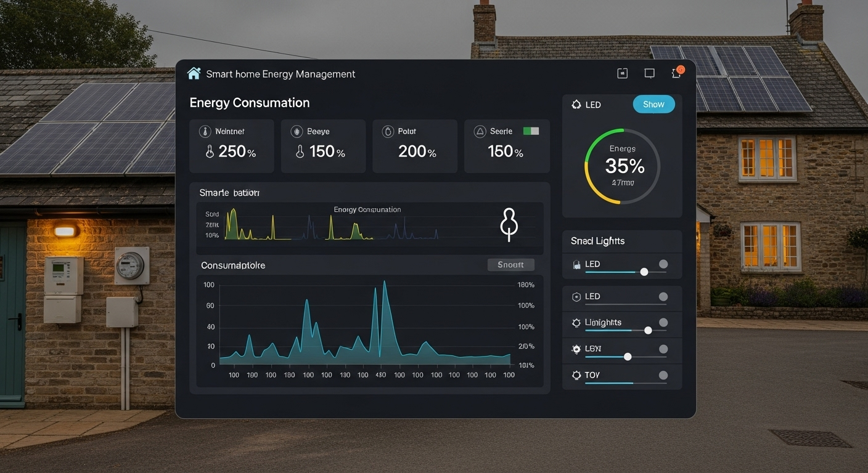This screenshot has width=868, height=473.
Task: Click the home icon beside Smart home title
Action: tap(194, 74)
